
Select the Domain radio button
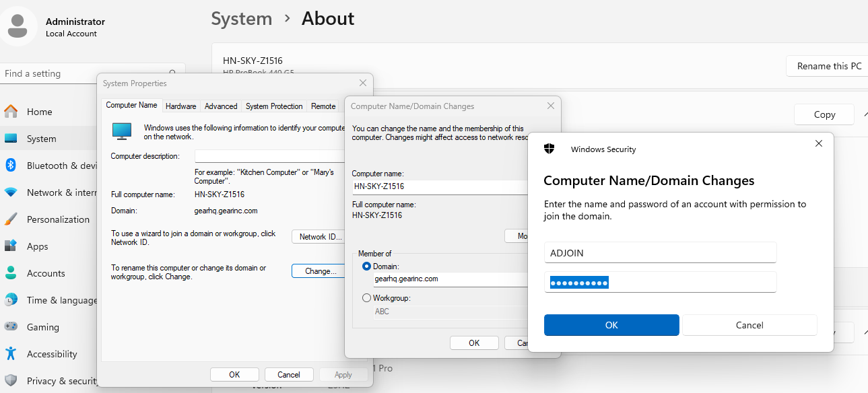click(x=366, y=266)
